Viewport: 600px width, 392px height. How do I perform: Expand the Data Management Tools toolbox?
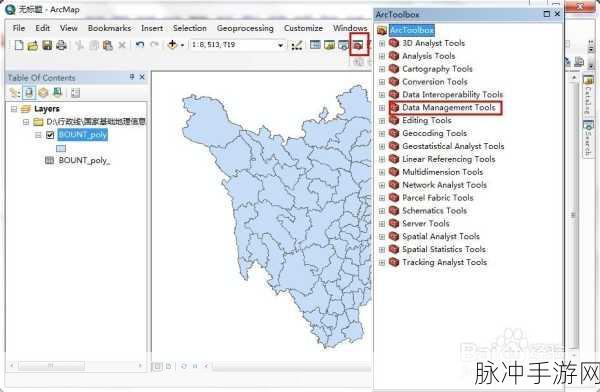(x=382, y=108)
